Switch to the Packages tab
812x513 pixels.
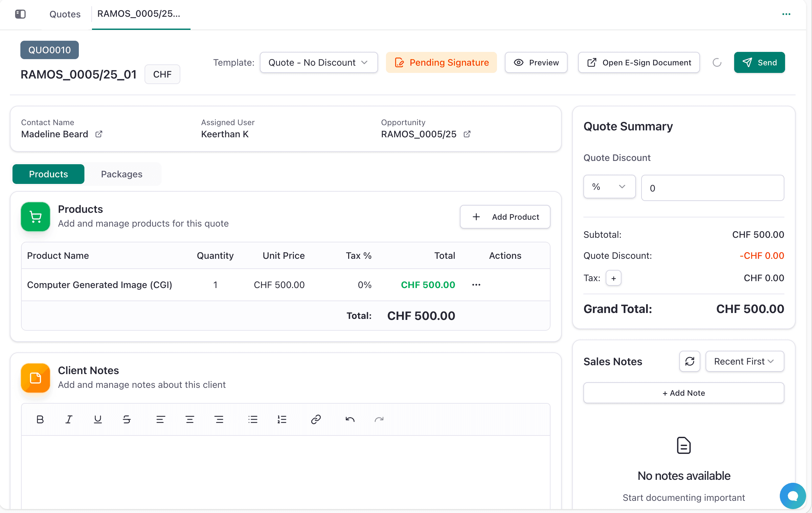[122, 174]
